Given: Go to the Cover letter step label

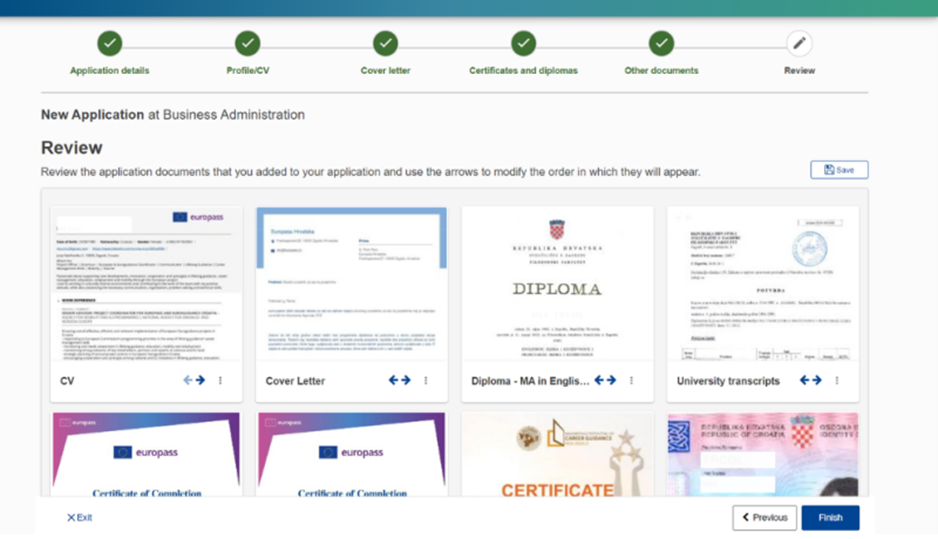Looking at the screenshot, I should [x=385, y=71].
